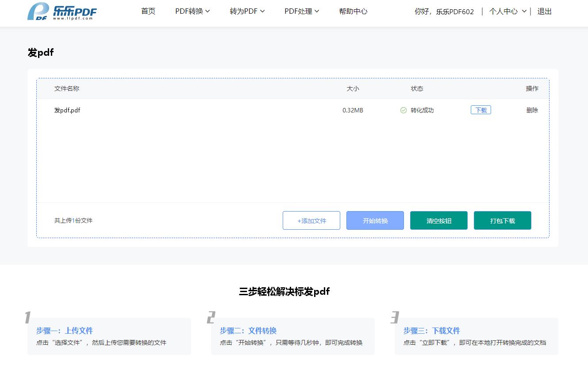Click the 步骤一：上传文件 card title
588x374 pixels.
pyautogui.click(x=65, y=331)
